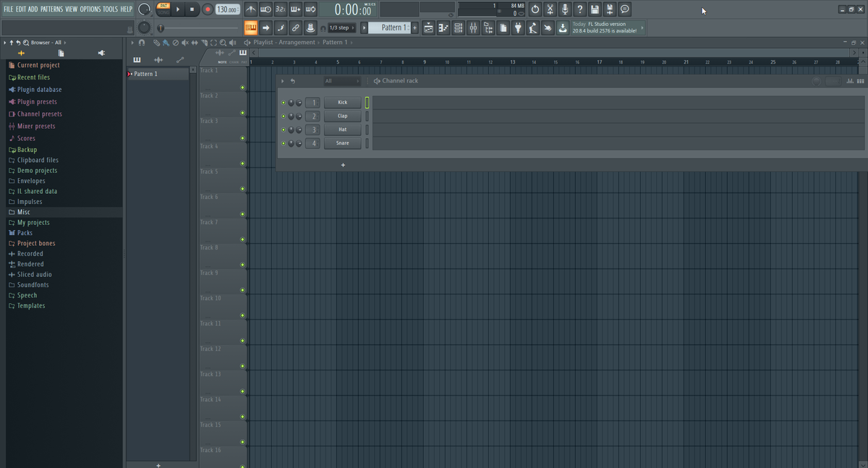Screen dimensions: 868x468
Task: Open the EDIT menu
Action: pyautogui.click(x=21, y=9)
